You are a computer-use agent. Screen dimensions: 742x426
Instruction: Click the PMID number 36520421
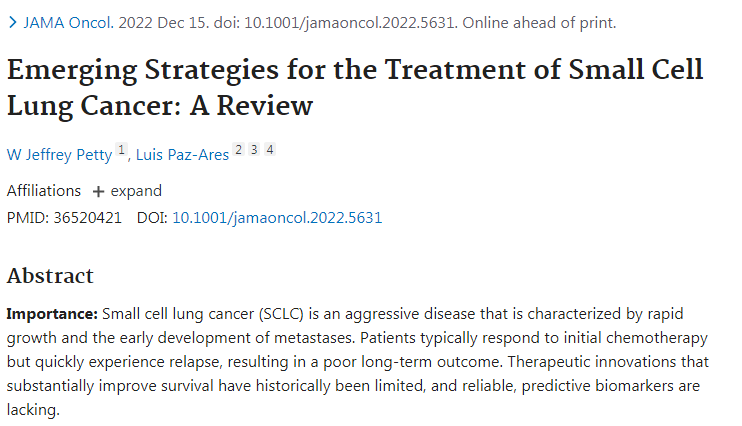click(88, 218)
